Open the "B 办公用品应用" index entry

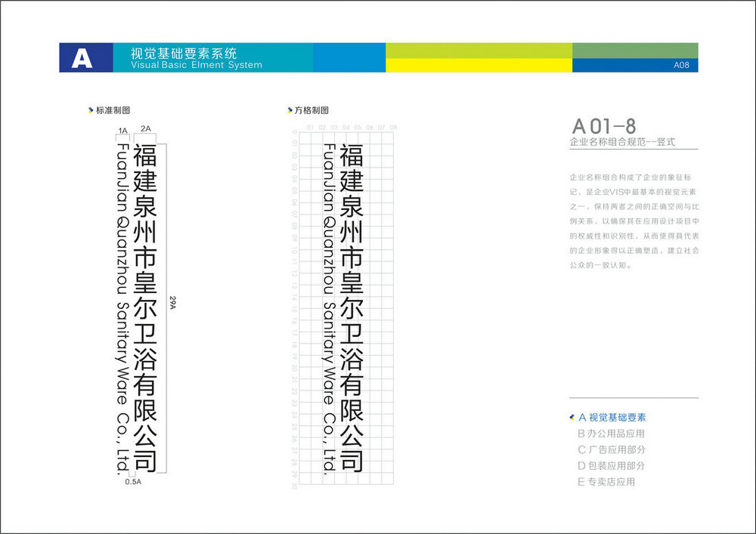[611, 434]
